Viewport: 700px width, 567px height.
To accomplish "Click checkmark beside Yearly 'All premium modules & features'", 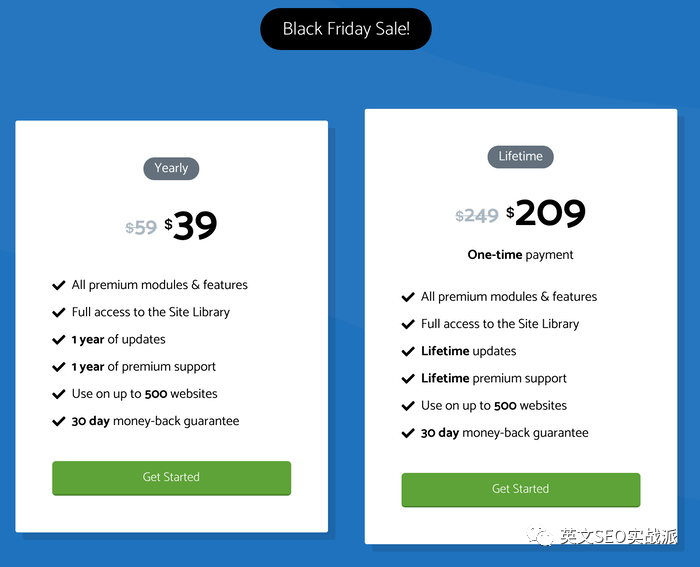I will [x=59, y=285].
